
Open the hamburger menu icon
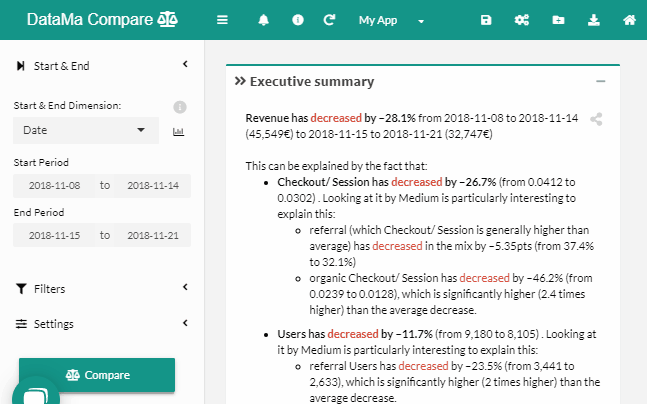[x=222, y=20]
